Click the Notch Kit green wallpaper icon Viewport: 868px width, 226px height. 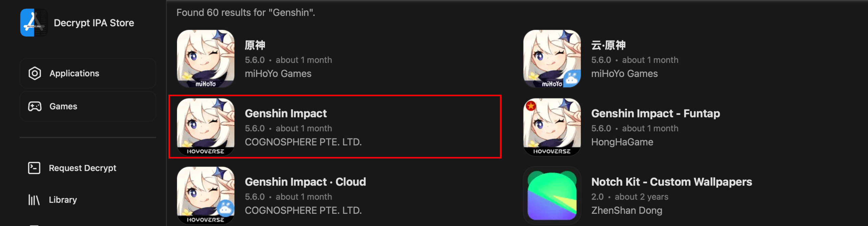(552, 195)
